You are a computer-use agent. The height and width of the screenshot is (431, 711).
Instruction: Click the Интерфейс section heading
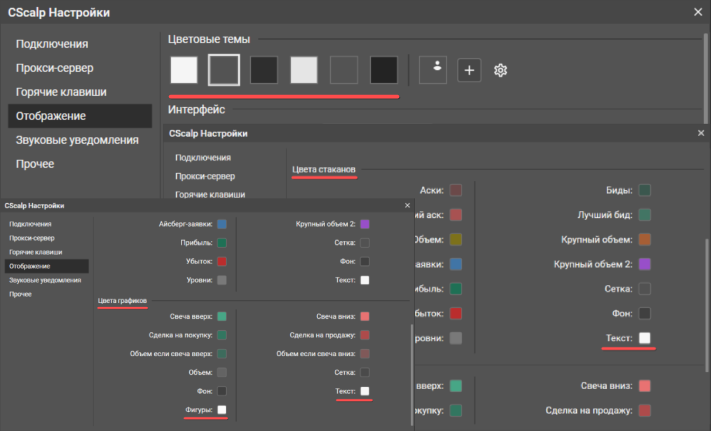coord(196,109)
